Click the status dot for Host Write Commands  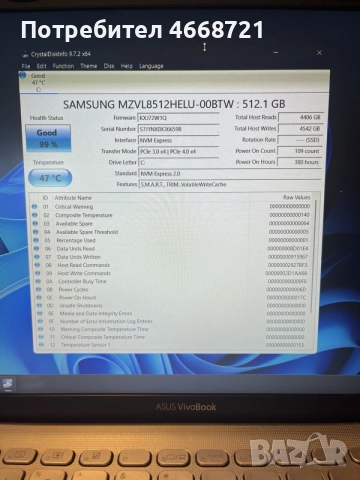[x=38, y=273]
